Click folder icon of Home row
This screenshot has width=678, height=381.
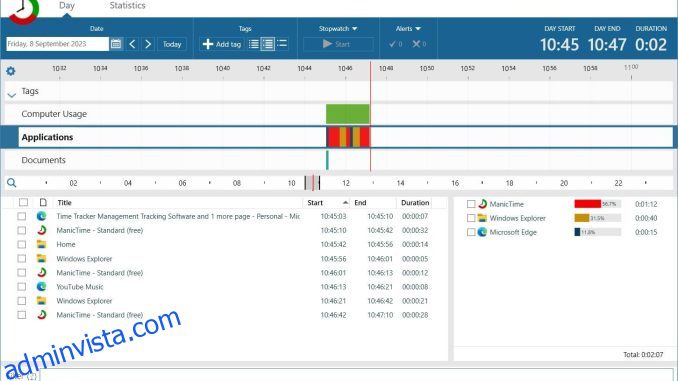tap(42, 244)
